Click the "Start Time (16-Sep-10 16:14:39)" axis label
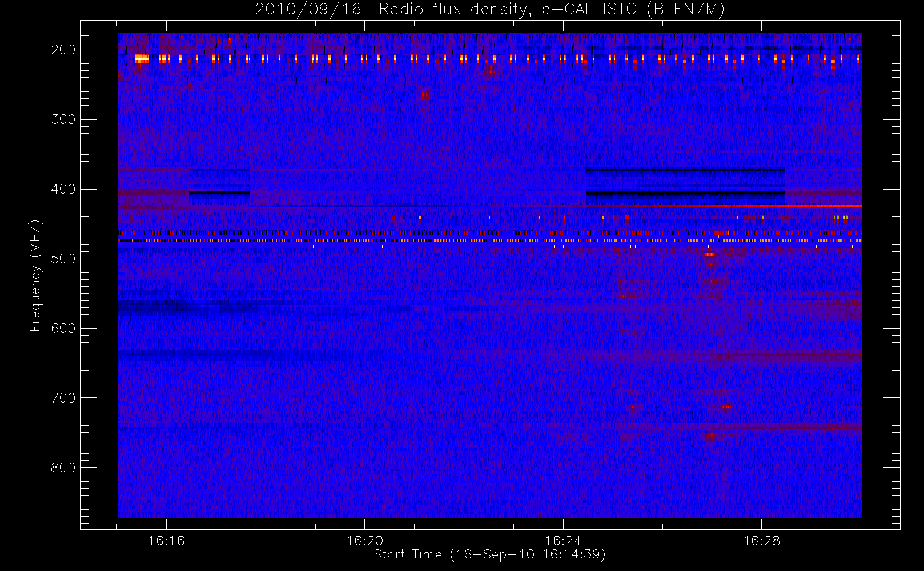924x571 pixels. pyautogui.click(x=489, y=554)
